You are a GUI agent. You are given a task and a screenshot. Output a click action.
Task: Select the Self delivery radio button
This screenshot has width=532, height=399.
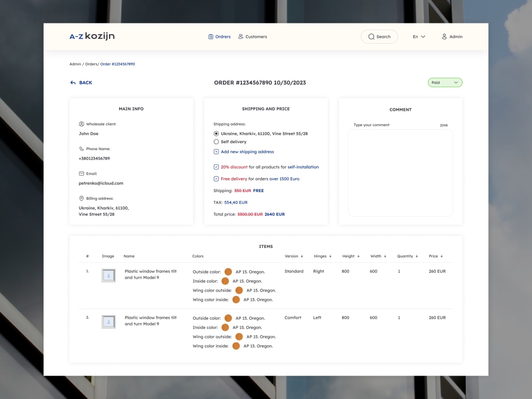[216, 142]
